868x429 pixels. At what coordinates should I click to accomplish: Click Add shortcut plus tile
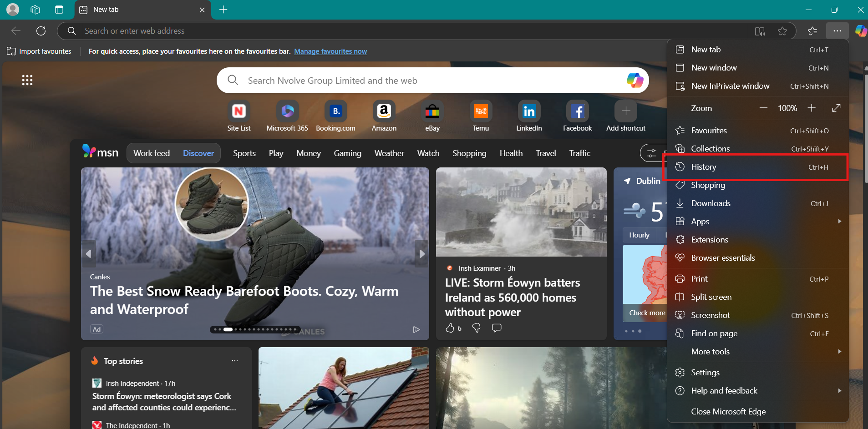click(x=626, y=116)
